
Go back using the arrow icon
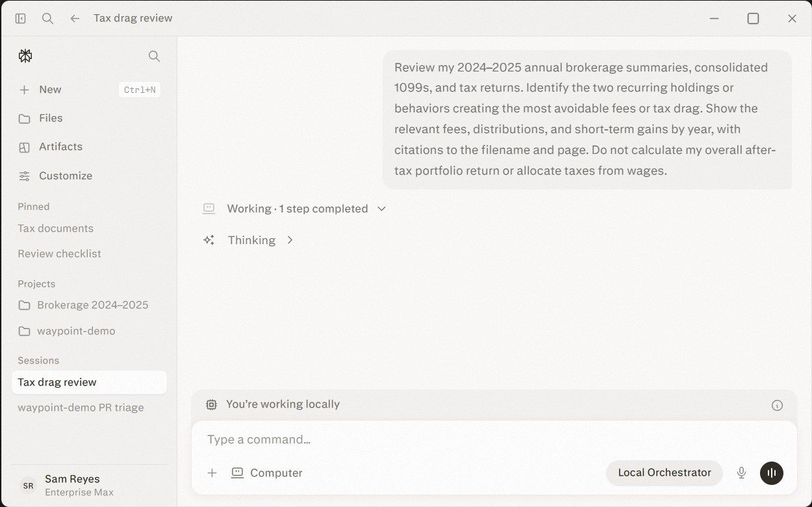(x=75, y=18)
